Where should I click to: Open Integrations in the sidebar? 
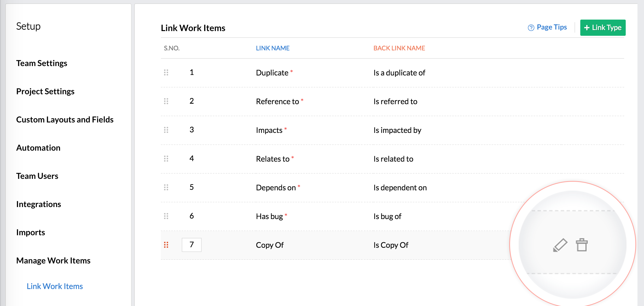(38, 204)
